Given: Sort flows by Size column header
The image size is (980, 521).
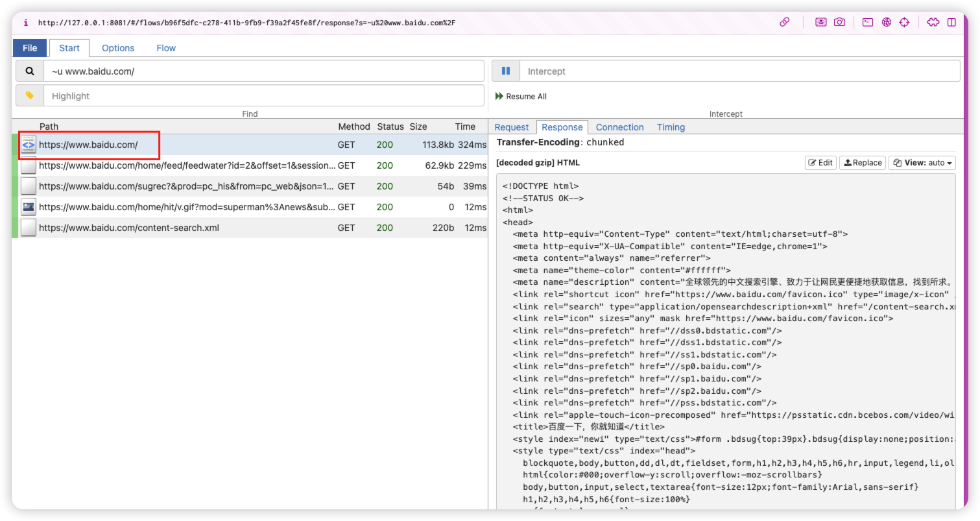Looking at the screenshot, I should (x=418, y=127).
